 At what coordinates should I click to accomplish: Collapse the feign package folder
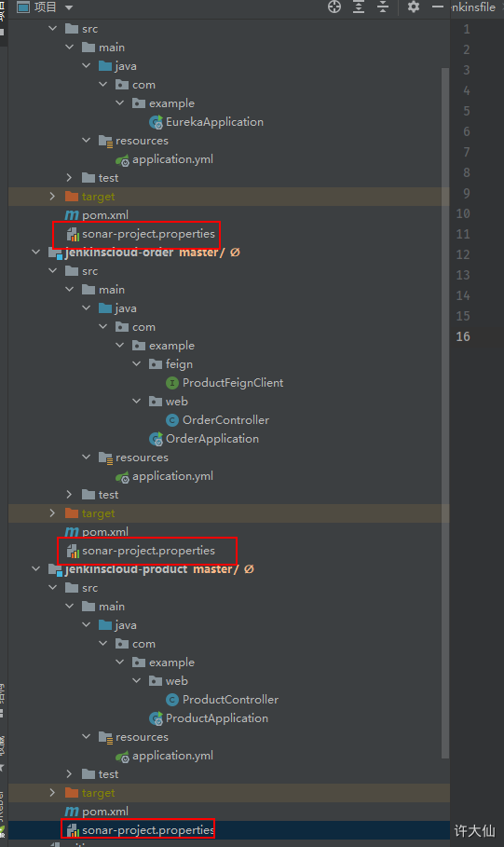[x=136, y=364]
